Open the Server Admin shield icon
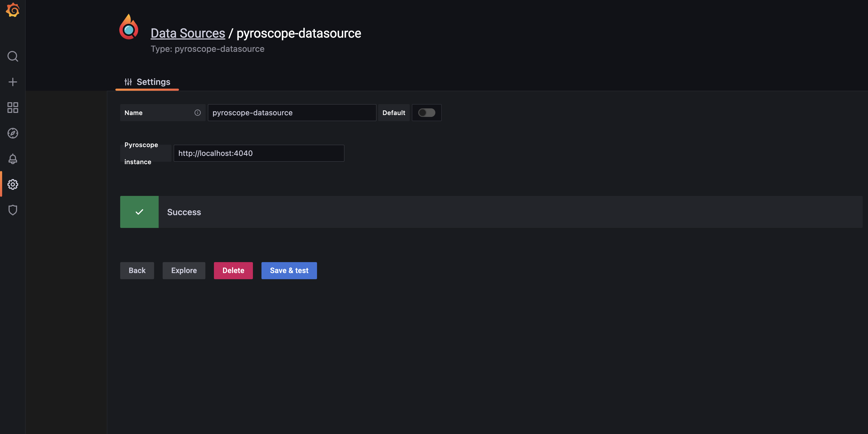The image size is (868, 434). click(x=13, y=210)
